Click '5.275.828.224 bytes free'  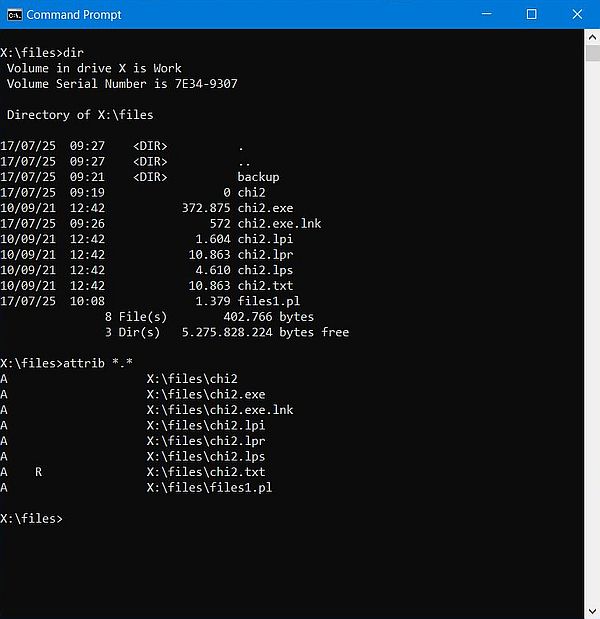point(265,332)
